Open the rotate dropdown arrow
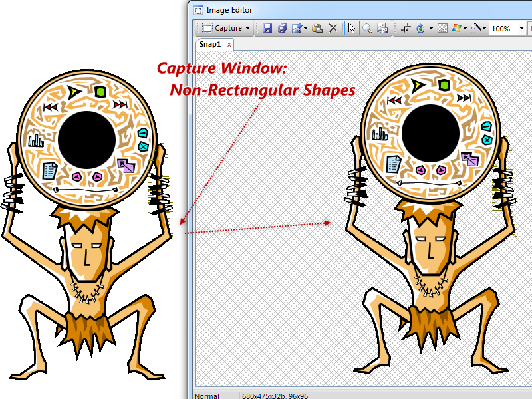Image resolution: width=532 pixels, height=399 pixels. point(431,29)
